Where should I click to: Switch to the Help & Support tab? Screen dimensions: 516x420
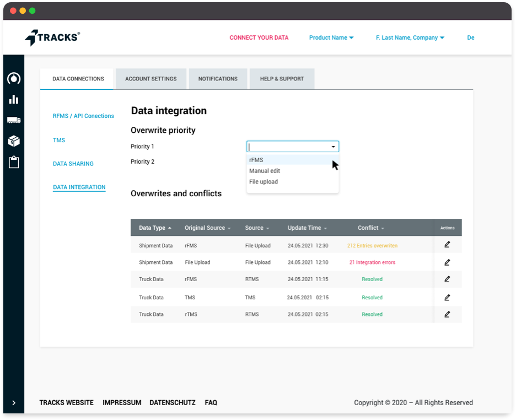[x=282, y=79]
